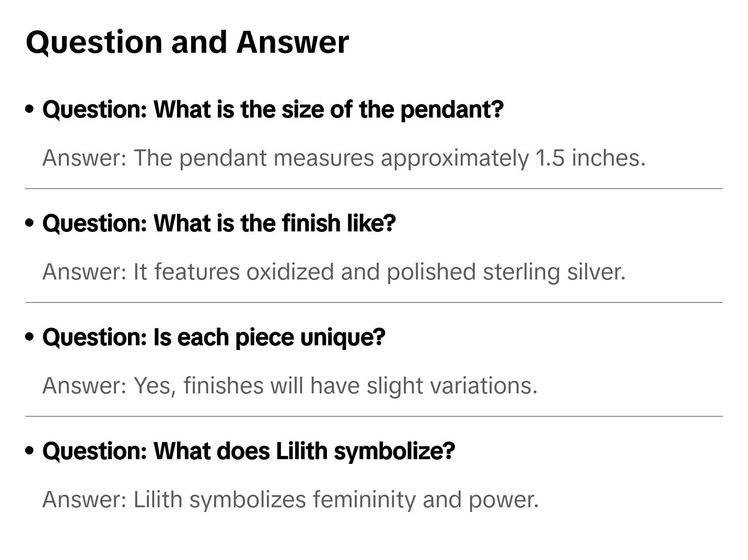
Task: Click the bullet beside the finish question
Action: [x=30, y=223]
